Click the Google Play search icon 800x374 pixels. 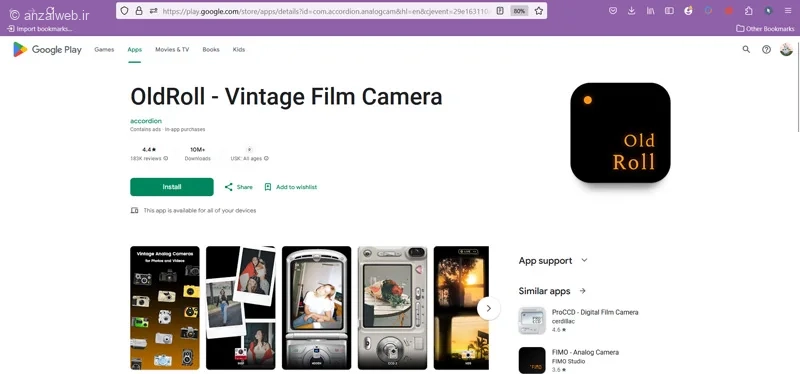tap(746, 49)
